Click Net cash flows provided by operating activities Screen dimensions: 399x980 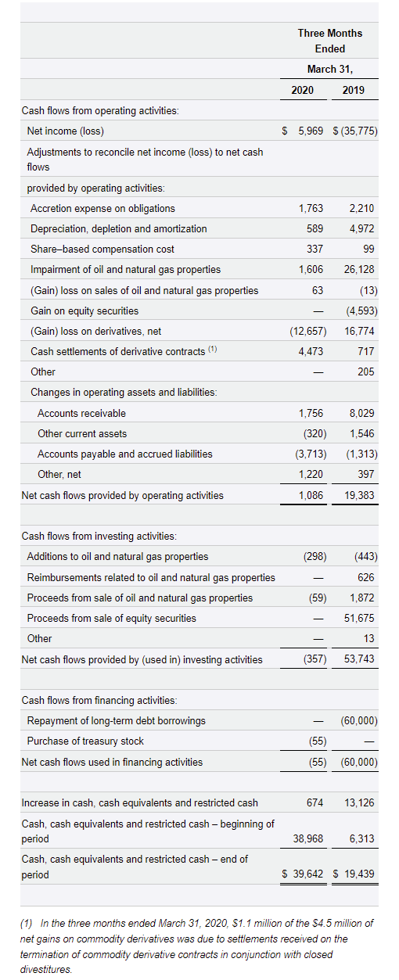point(122,495)
